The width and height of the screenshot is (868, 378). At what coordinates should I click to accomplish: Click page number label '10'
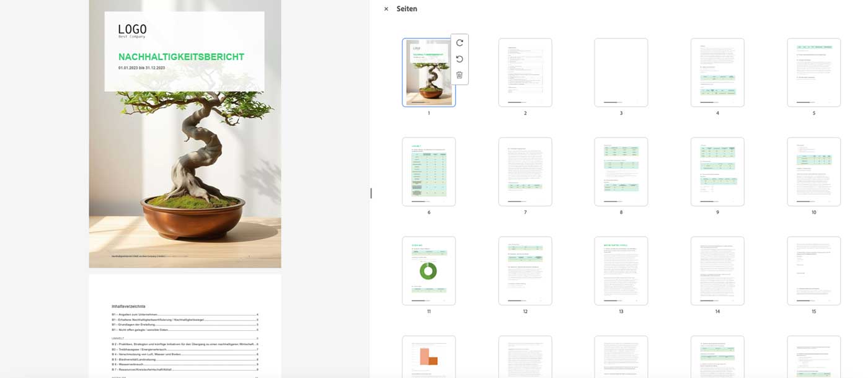click(814, 213)
